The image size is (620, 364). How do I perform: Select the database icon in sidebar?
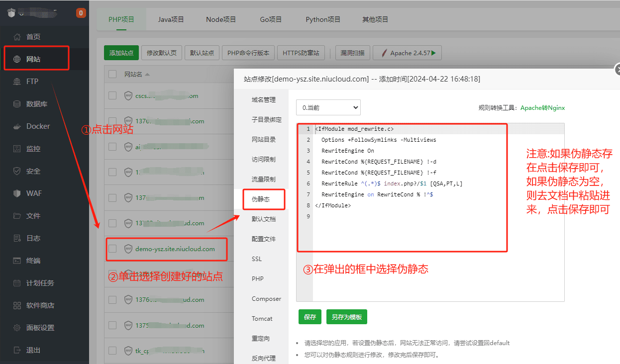(x=17, y=104)
